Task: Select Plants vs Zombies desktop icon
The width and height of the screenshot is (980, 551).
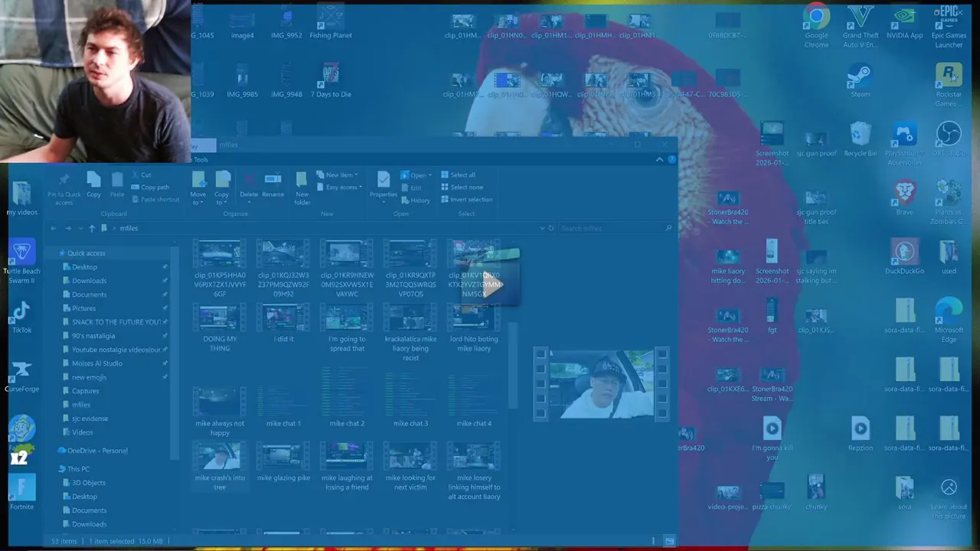Action: (949, 204)
